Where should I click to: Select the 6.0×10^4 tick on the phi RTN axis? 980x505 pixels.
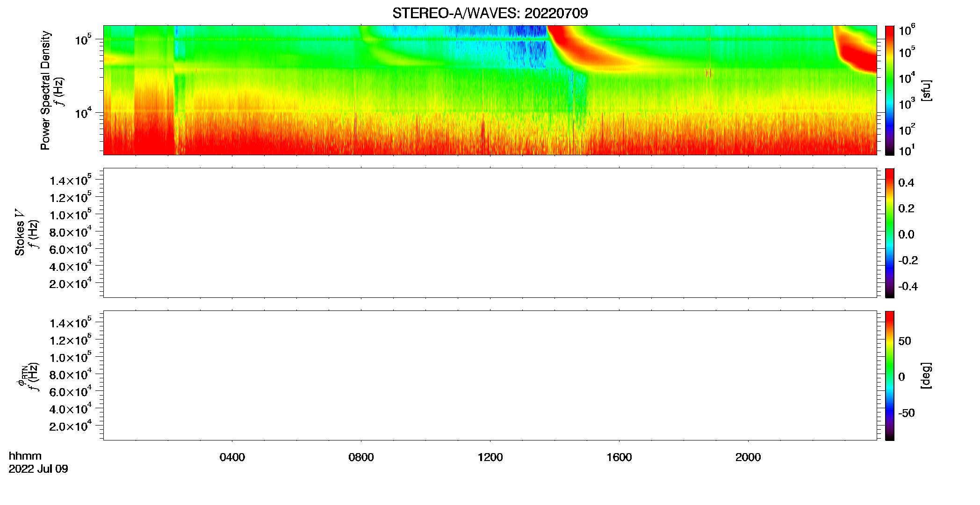tap(71, 391)
